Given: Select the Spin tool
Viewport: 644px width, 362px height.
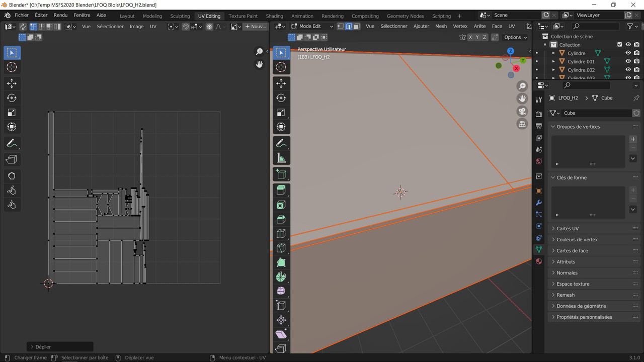Looking at the screenshot, I should (281, 277).
